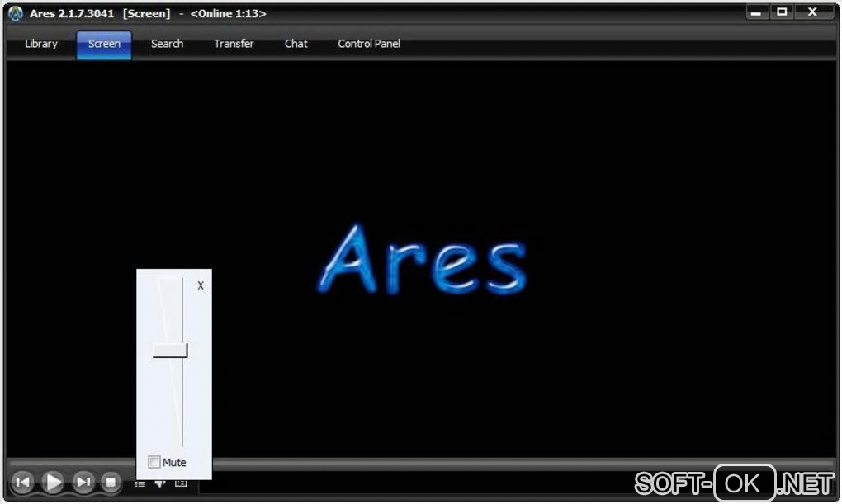Enable the Mute checkbox
Viewport: 842px width, 504px height.
pyautogui.click(x=154, y=462)
